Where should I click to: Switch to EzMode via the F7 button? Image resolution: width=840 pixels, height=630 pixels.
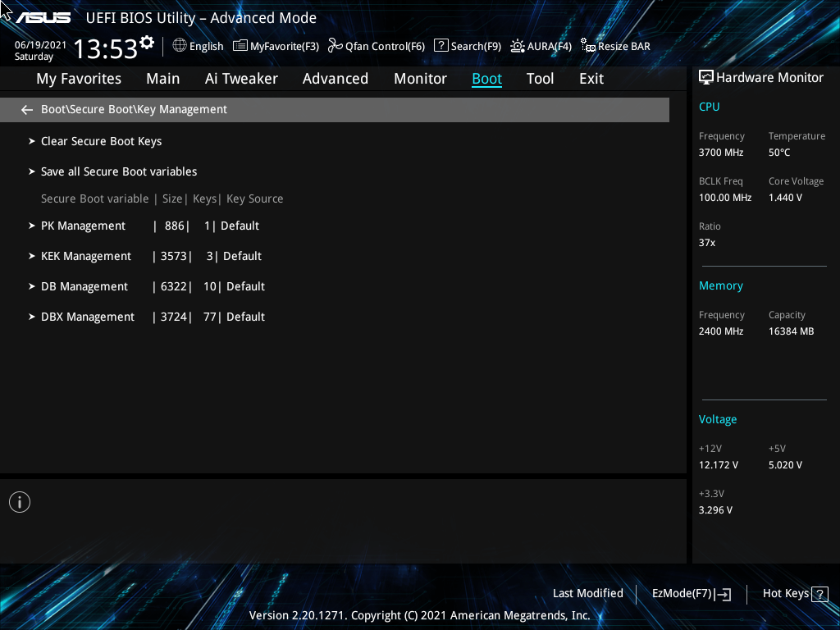(x=691, y=593)
